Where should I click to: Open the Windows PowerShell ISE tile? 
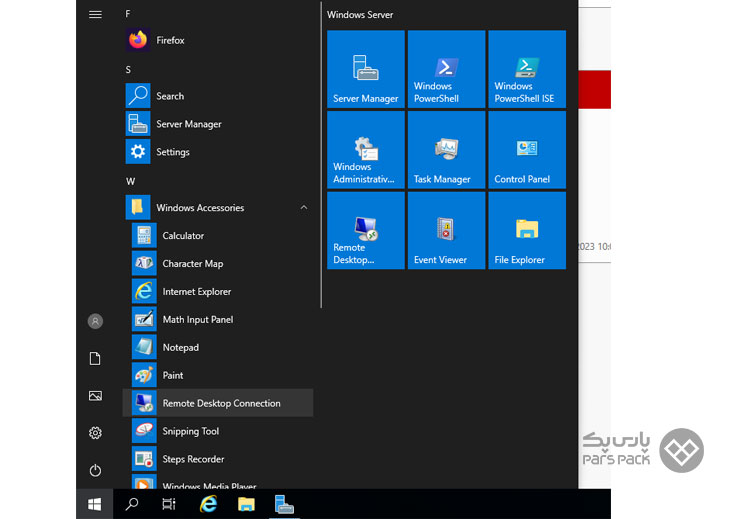coord(527,69)
